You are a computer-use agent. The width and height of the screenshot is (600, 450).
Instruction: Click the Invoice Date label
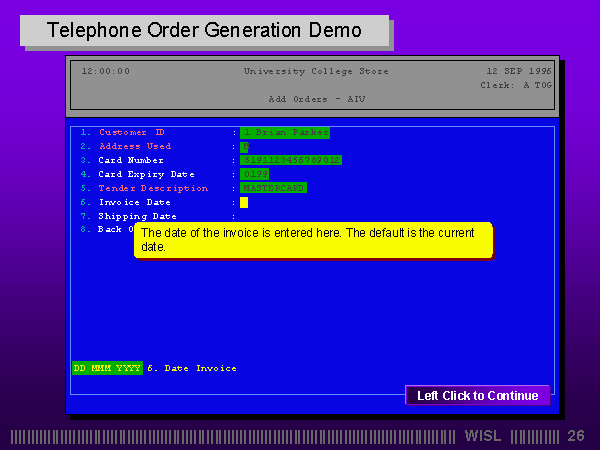pos(134,202)
